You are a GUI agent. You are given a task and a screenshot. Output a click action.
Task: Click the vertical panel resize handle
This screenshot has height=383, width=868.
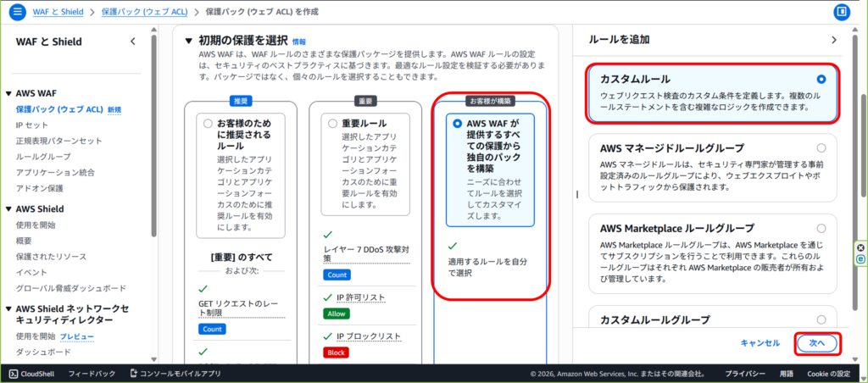point(577,194)
